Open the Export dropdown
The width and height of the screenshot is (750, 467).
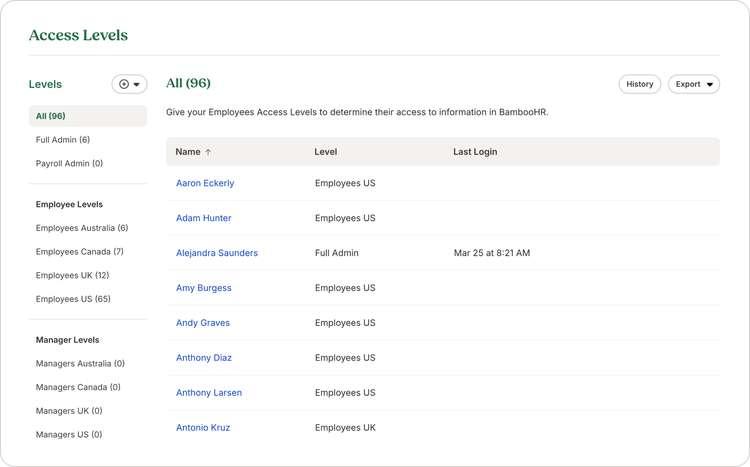694,84
